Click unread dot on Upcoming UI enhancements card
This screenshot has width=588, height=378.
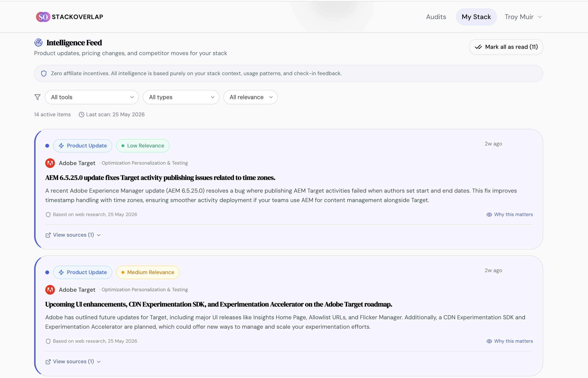tap(47, 272)
